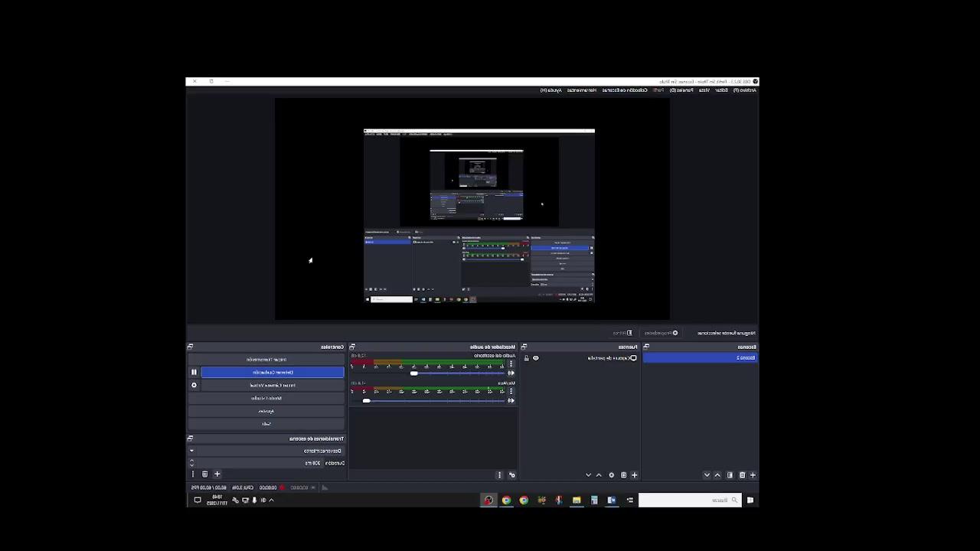Image resolution: width=980 pixels, height=551 pixels.
Task: Switch to the OBS Studio taskbar icon
Action: point(488,500)
